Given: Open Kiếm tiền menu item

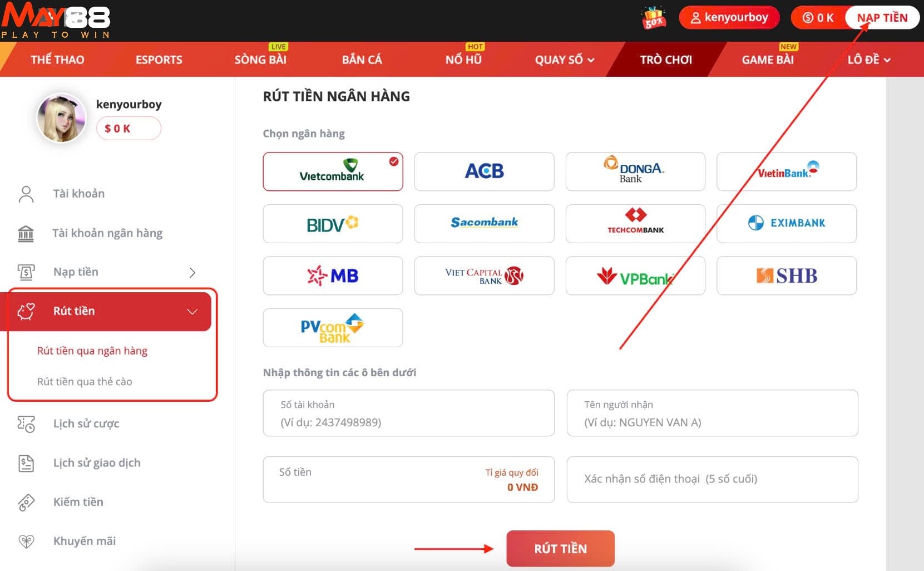Looking at the screenshot, I should click(78, 502).
